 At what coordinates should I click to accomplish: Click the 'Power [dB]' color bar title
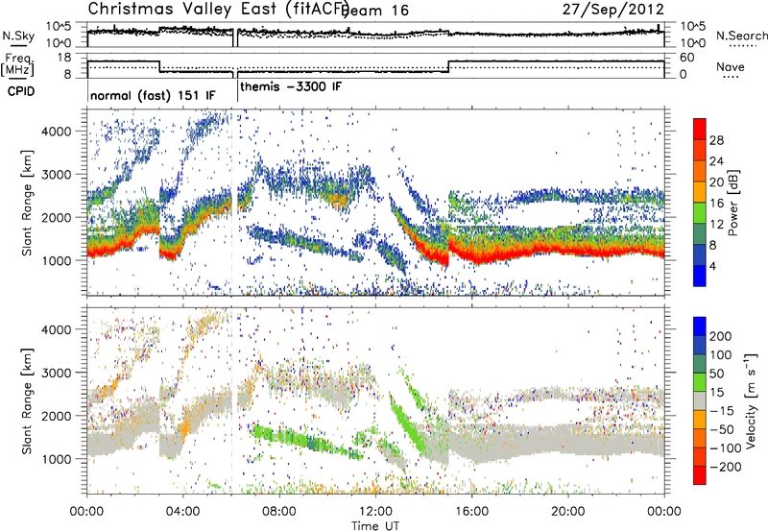(733, 203)
